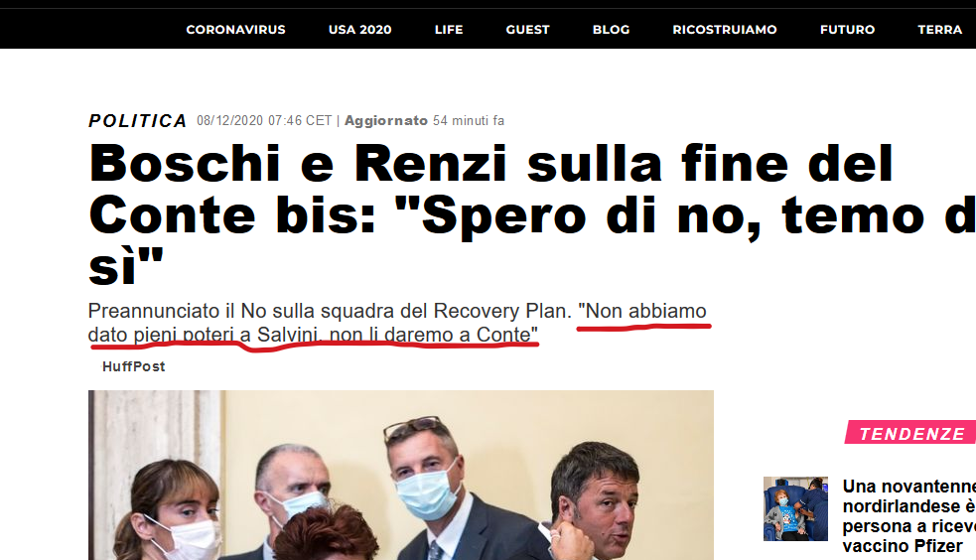Click the HuffPost author byline
976x560 pixels.
(x=134, y=366)
